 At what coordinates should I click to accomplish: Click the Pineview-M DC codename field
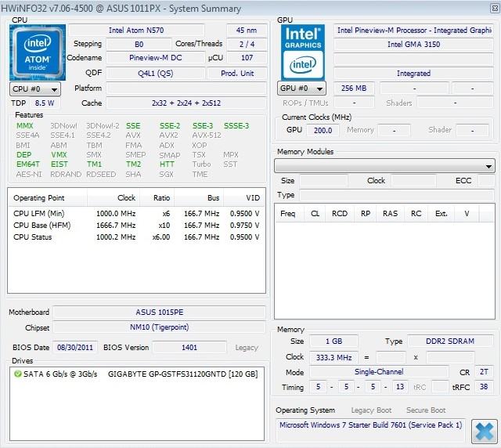tap(155, 58)
